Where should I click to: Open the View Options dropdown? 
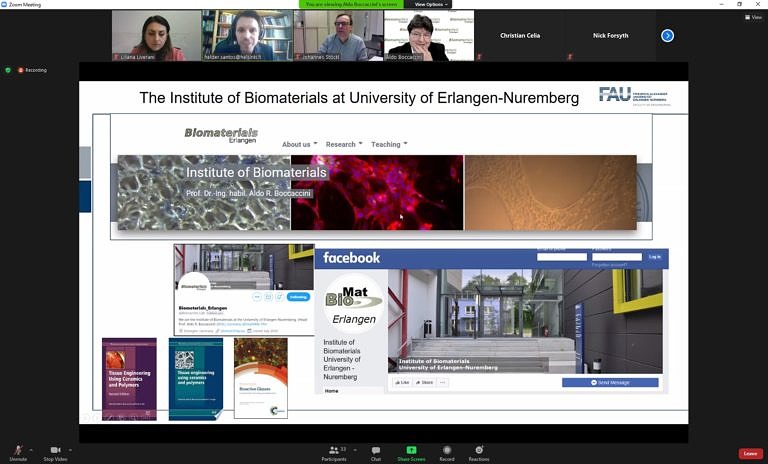coord(431,4)
